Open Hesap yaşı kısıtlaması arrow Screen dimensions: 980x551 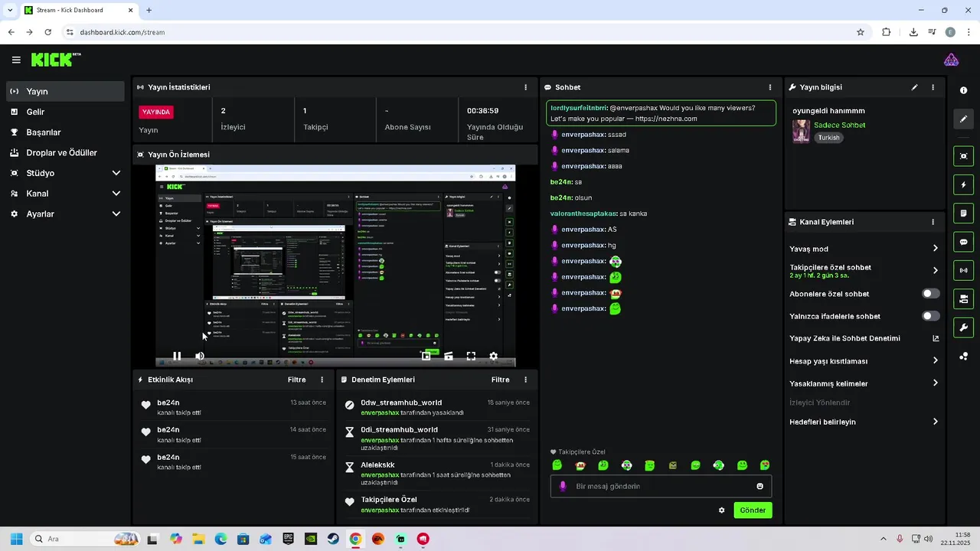935,360
